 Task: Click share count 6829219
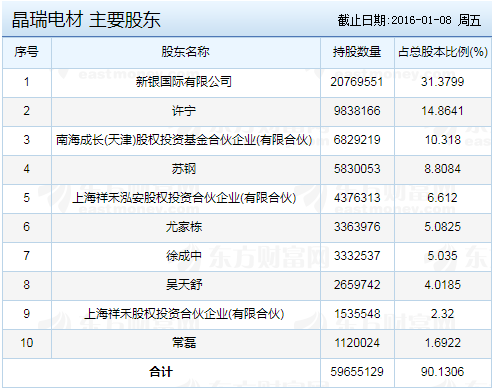357,140
